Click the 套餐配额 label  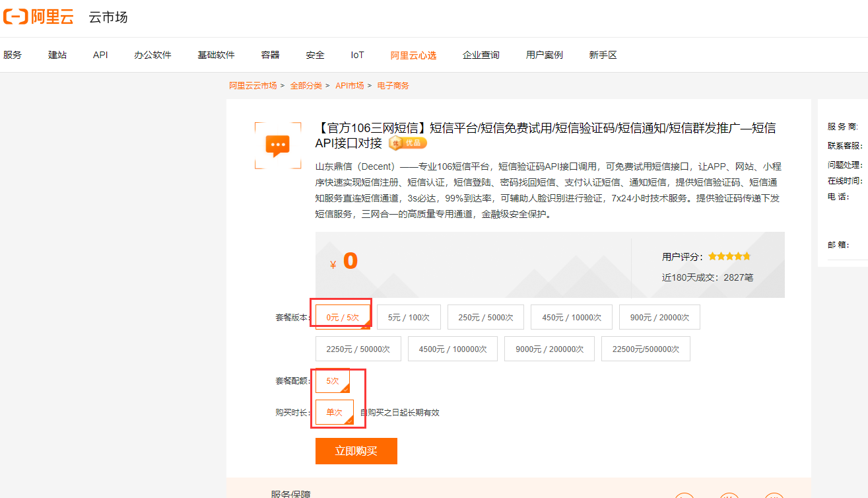[292, 381]
